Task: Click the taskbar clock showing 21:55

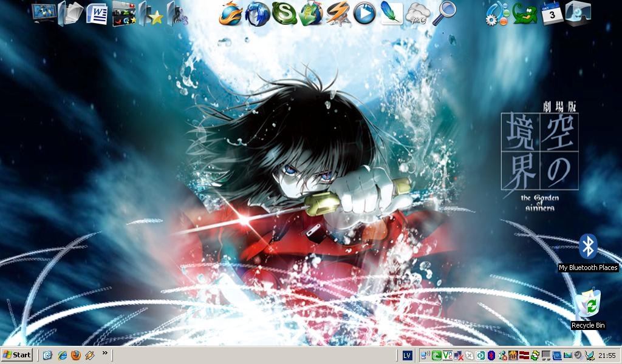Action: click(x=607, y=356)
